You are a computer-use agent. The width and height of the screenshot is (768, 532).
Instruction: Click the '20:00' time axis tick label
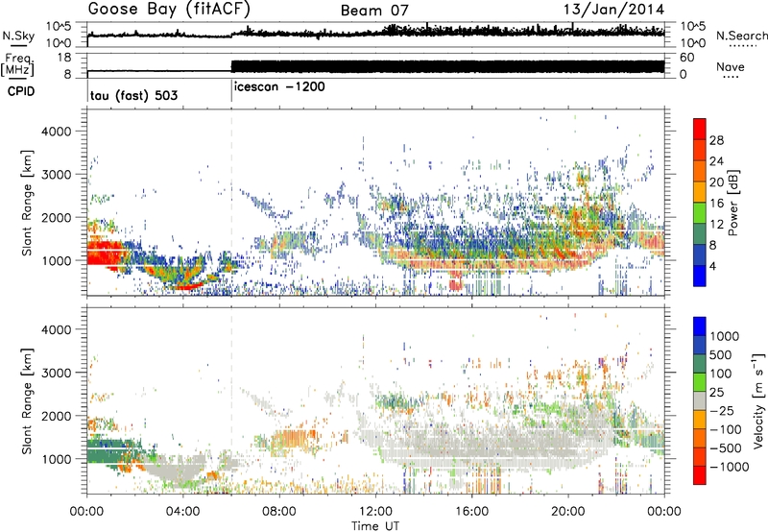pyautogui.click(x=567, y=512)
